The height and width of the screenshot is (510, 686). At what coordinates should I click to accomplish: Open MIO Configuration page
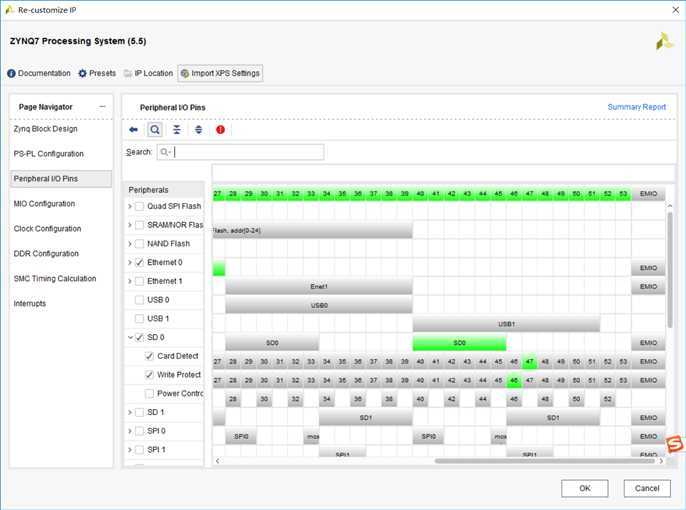point(44,204)
